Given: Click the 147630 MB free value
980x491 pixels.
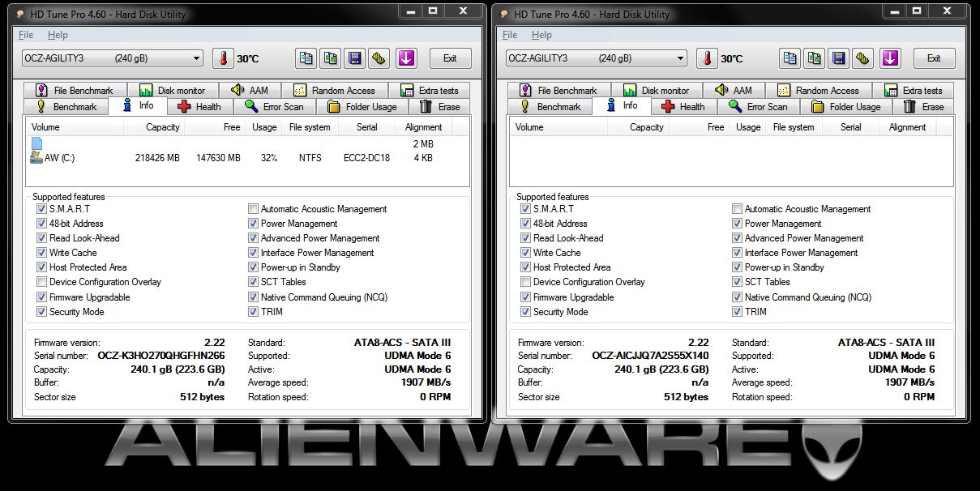Looking at the screenshot, I should (x=218, y=158).
